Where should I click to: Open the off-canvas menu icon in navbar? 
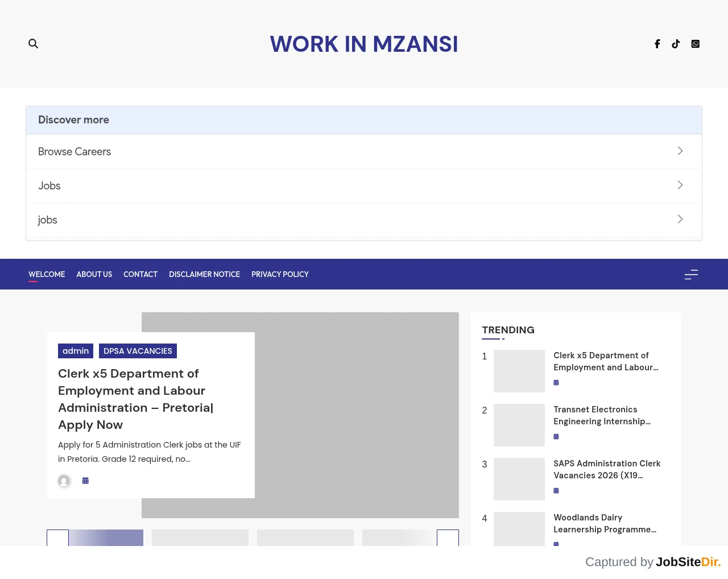click(691, 275)
